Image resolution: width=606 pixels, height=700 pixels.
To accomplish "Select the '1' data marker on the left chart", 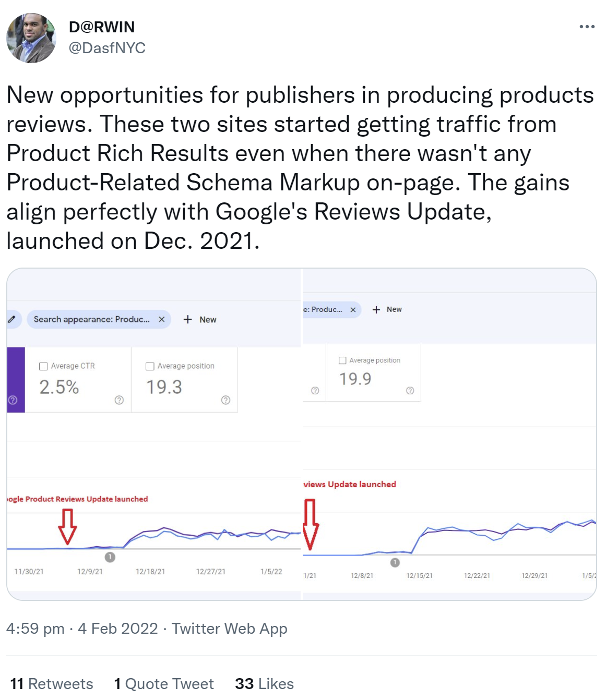I will coord(110,557).
